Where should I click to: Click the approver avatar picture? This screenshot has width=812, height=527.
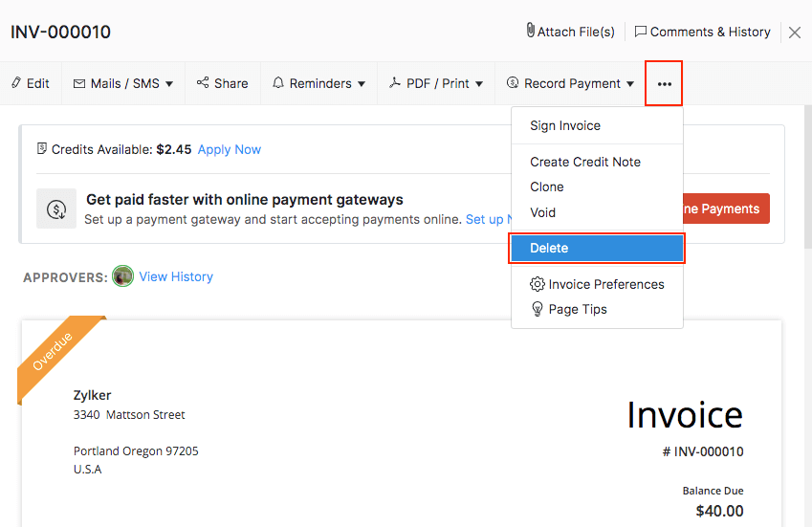point(122,276)
